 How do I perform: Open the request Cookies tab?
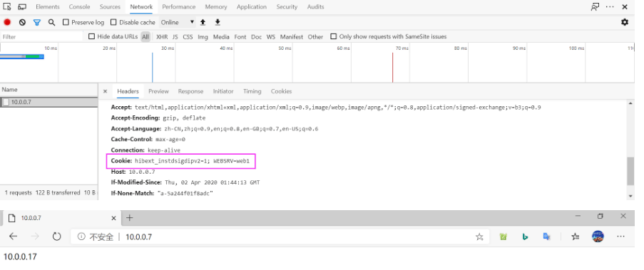[281, 91]
